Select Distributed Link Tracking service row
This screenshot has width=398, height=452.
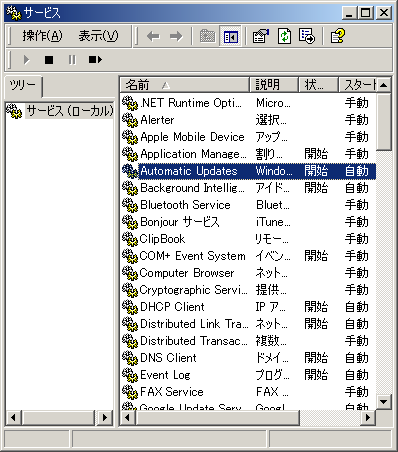tap(248, 324)
